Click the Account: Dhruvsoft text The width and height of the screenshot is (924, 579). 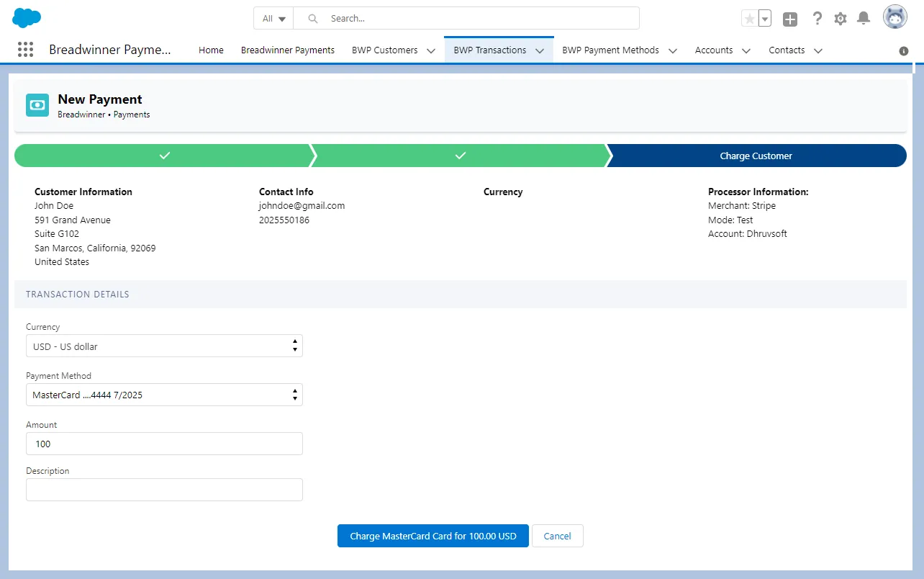click(x=748, y=234)
